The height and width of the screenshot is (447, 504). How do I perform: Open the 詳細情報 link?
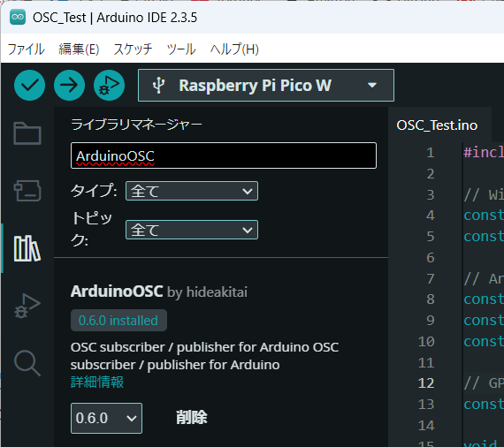97,383
